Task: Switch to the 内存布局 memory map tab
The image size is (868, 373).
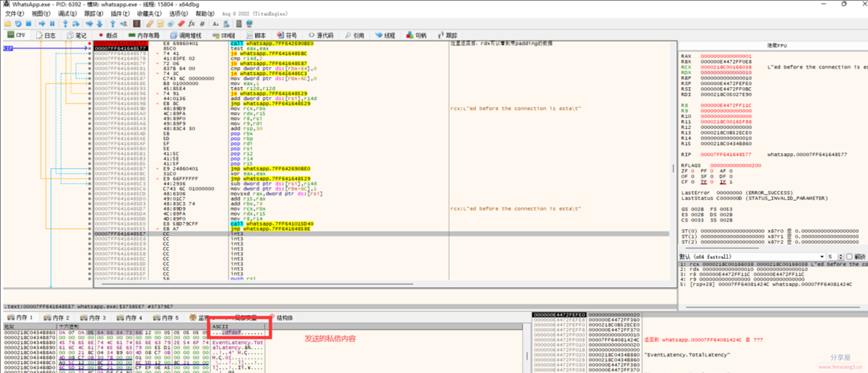Action: (x=144, y=35)
